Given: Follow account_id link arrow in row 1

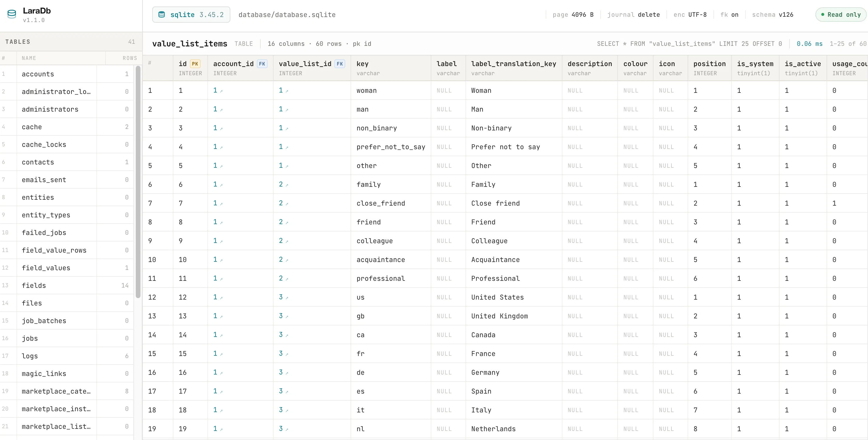Looking at the screenshot, I should tap(221, 91).
